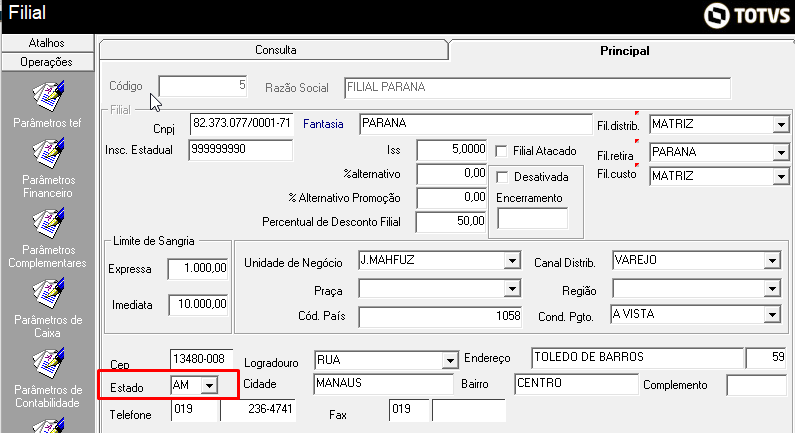Tick the Desativada checkbox
Screen dimensions: 795x433
coord(502,177)
